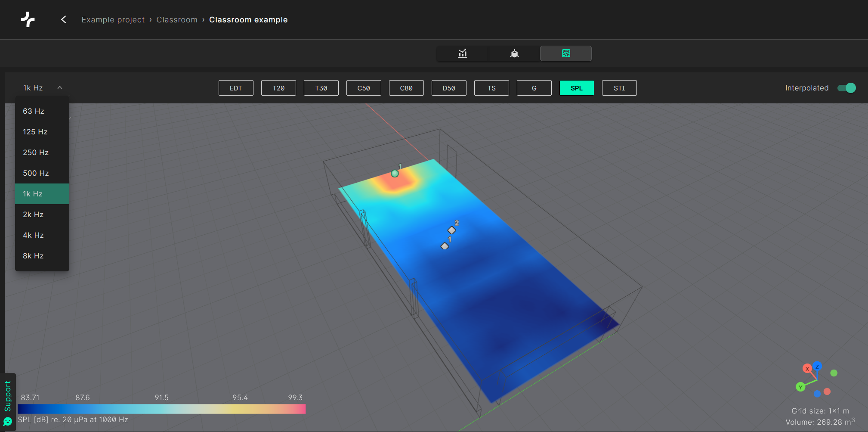Screen dimensions: 868x432
Task: Select the C50 parameter button
Action: (x=364, y=88)
